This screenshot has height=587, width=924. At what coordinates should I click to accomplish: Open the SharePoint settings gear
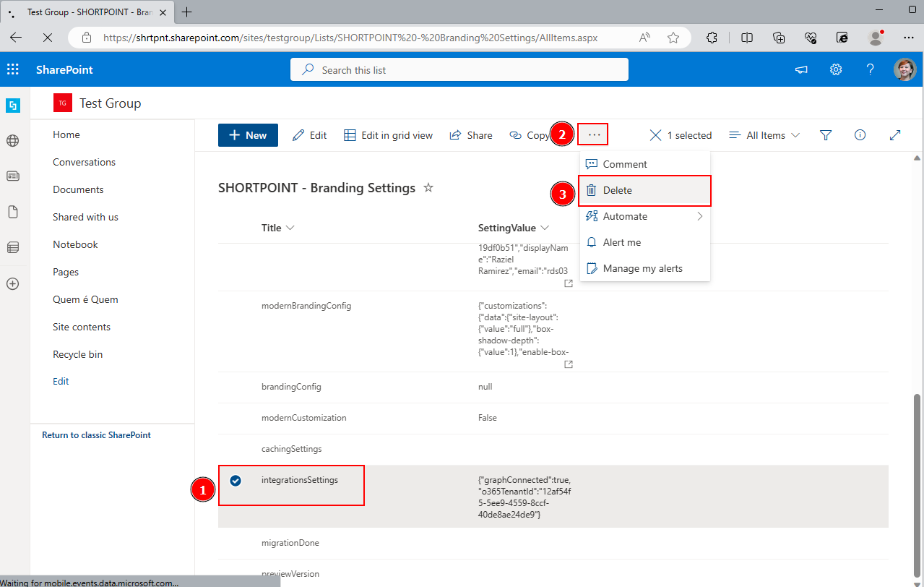836,69
